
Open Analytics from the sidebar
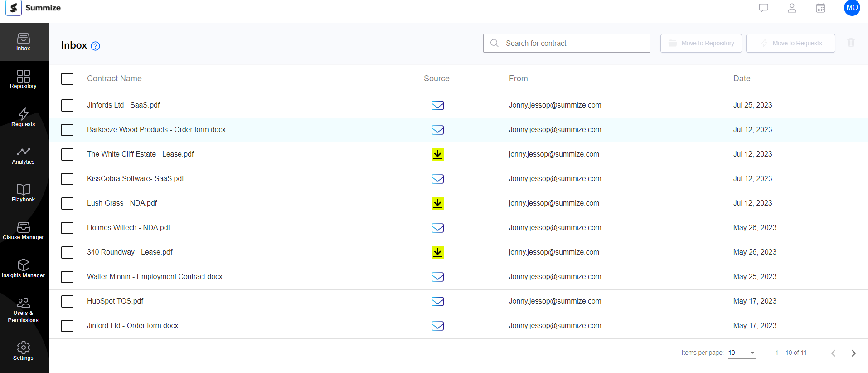coord(24,155)
